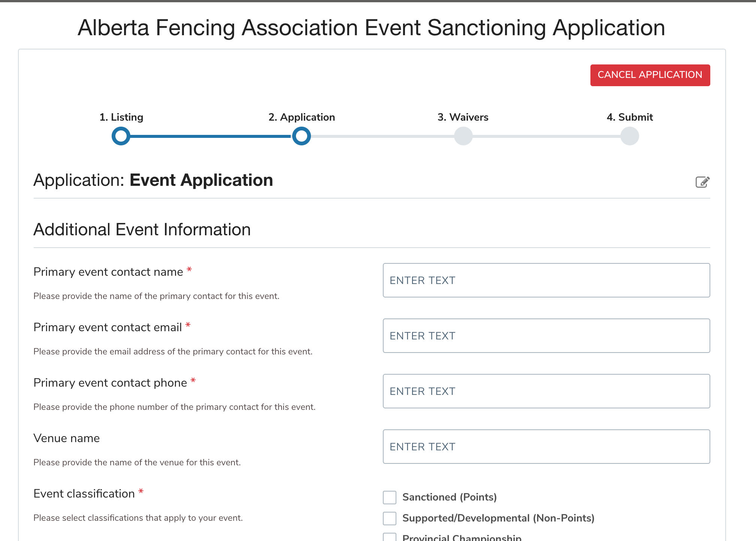Focus the Venue name text field
This screenshot has height=541, width=756.
pos(546,447)
